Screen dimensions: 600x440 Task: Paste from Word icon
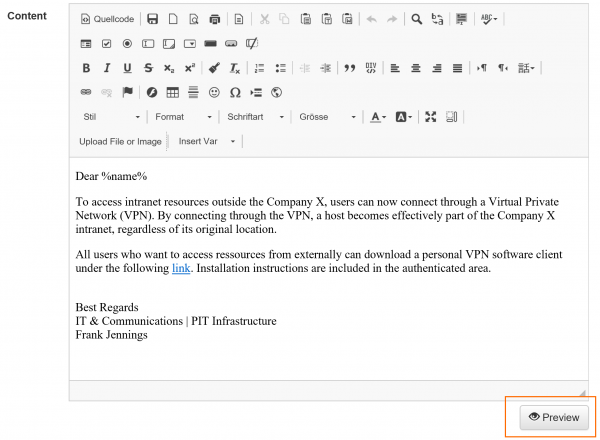347,19
